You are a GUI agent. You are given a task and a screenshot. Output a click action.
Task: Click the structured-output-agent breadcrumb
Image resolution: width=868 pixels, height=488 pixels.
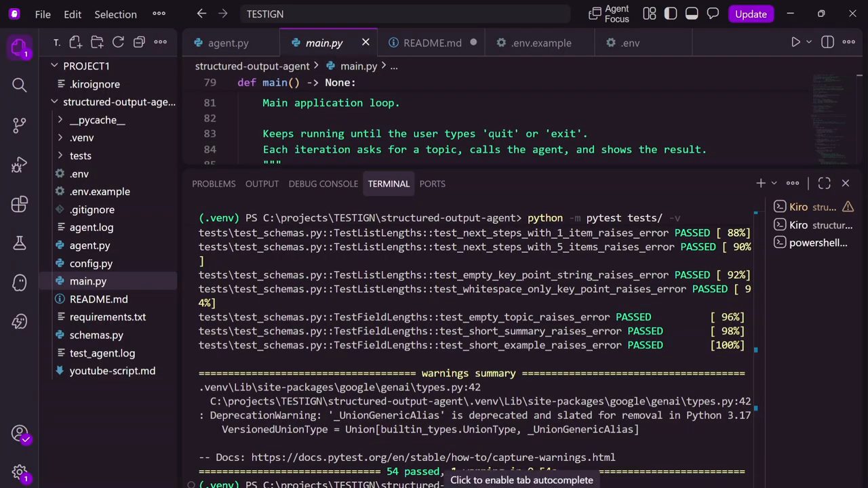tap(252, 66)
